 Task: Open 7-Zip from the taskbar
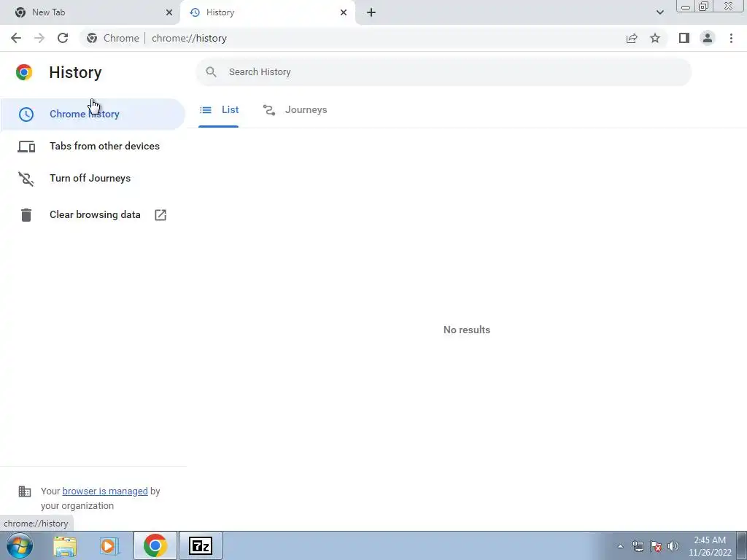click(x=201, y=546)
